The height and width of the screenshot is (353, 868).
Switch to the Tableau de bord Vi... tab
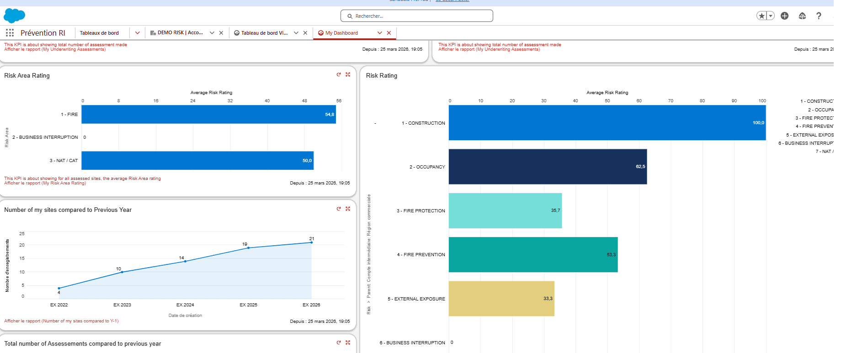[x=261, y=33]
